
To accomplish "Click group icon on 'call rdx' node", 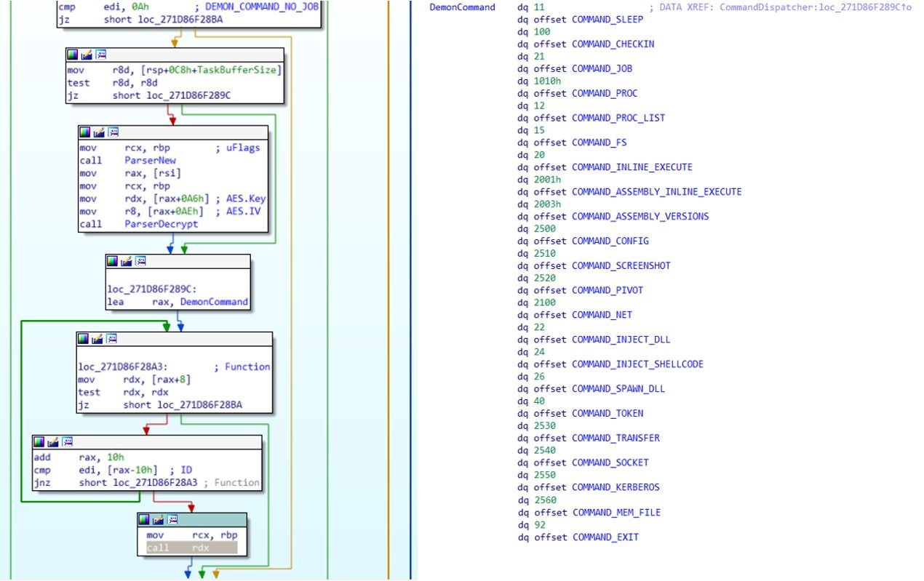I will pyautogui.click(x=173, y=519).
